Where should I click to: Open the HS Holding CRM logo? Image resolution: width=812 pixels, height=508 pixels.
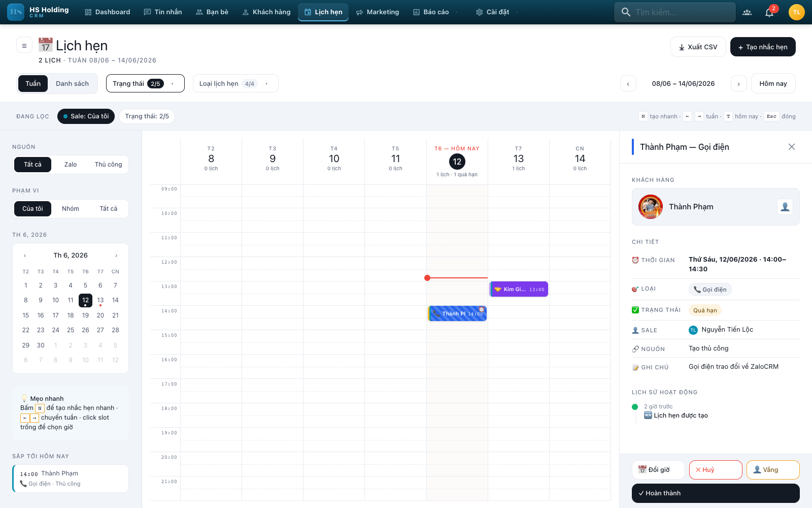click(39, 12)
